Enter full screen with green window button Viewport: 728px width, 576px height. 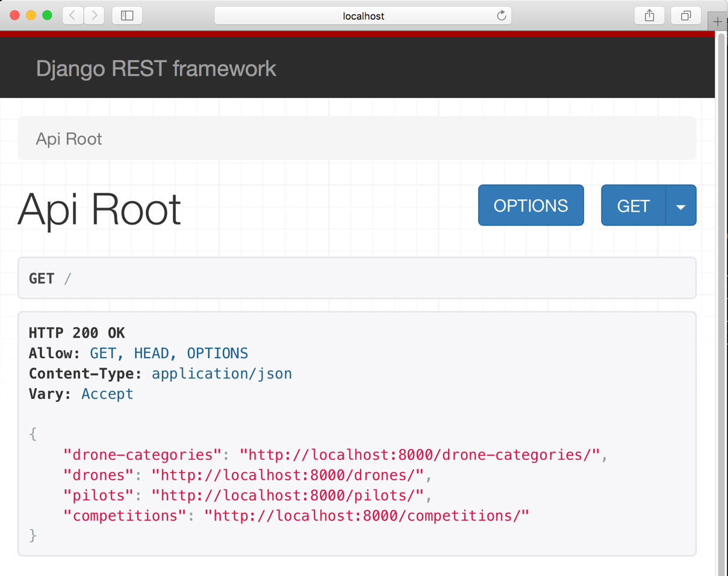pyautogui.click(x=47, y=16)
